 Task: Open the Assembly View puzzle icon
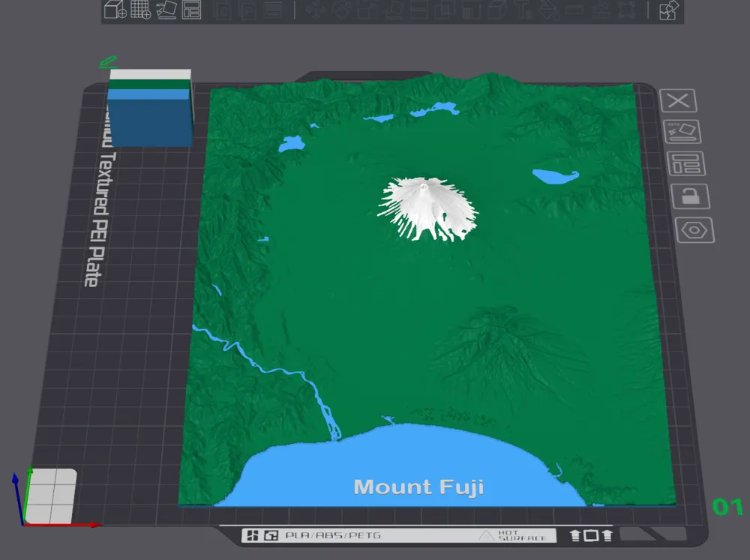669,10
